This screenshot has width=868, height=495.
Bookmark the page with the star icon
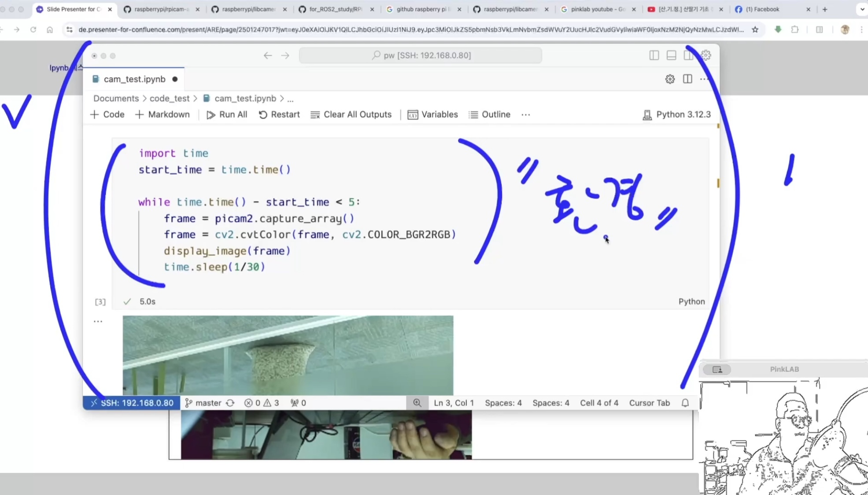tap(755, 29)
